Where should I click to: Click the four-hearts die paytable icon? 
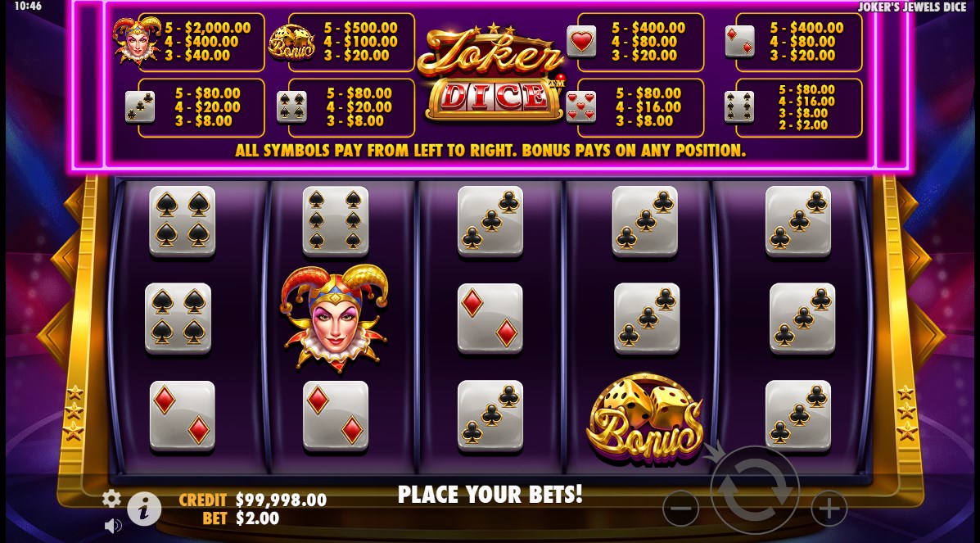(x=580, y=107)
